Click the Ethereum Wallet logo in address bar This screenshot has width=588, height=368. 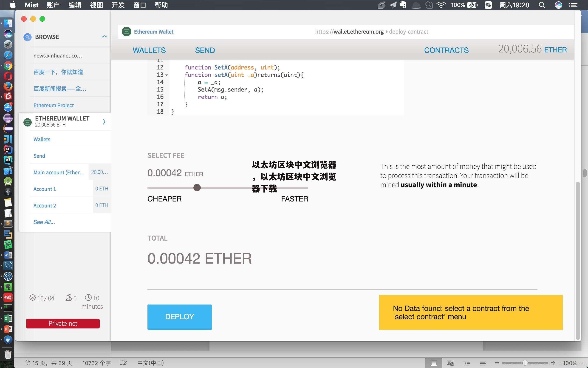pyautogui.click(x=126, y=32)
